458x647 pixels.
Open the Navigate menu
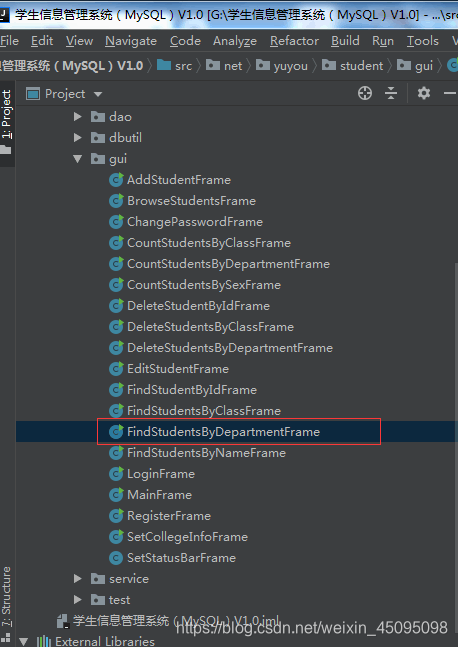131,41
